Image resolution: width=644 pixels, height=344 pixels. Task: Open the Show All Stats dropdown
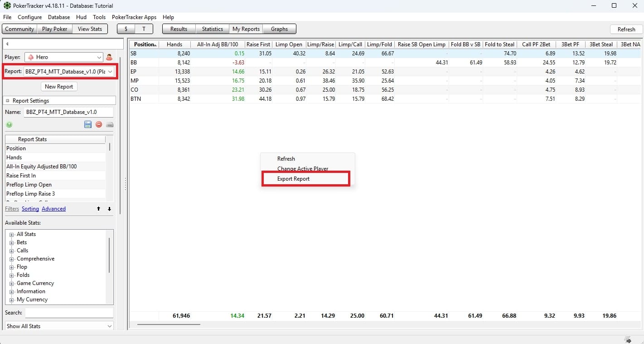59,326
